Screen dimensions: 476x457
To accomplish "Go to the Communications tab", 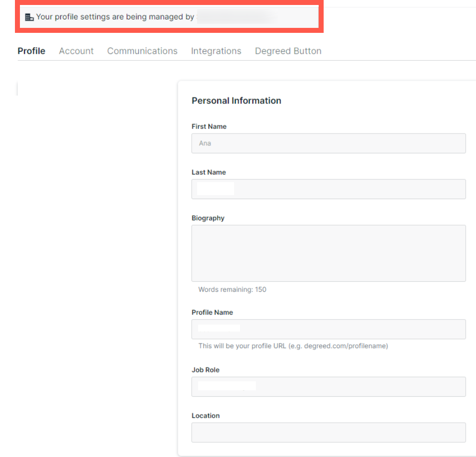I will pos(142,51).
